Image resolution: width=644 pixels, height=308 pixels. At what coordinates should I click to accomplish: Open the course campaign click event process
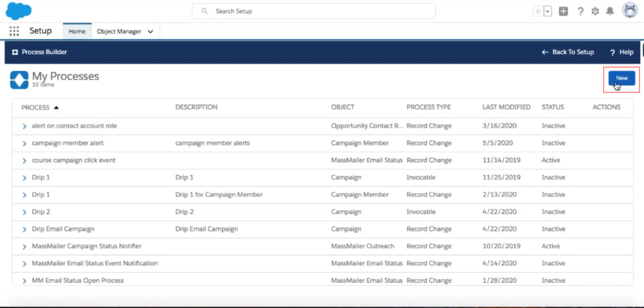pyautogui.click(x=74, y=160)
